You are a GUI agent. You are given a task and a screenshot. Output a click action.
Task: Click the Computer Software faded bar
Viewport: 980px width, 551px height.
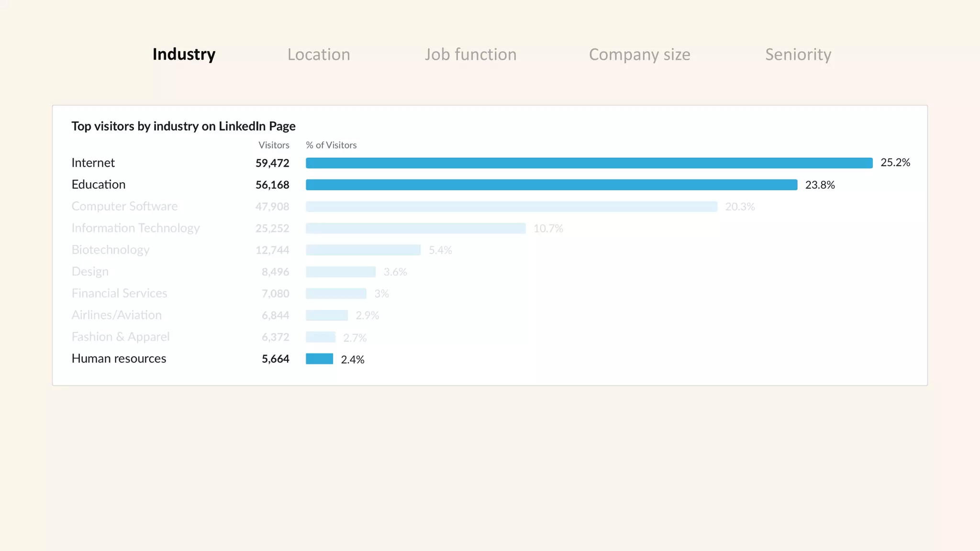[511, 207]
